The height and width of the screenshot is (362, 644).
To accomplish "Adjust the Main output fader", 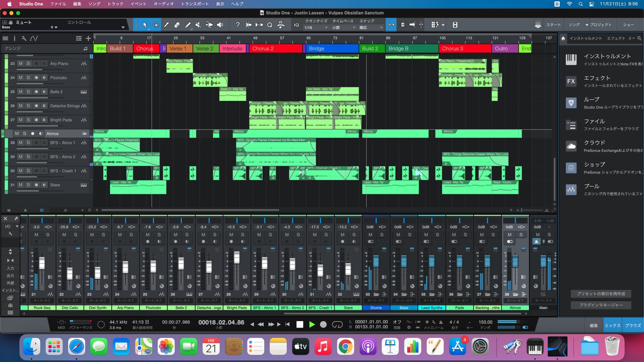I will pos(543,261).
